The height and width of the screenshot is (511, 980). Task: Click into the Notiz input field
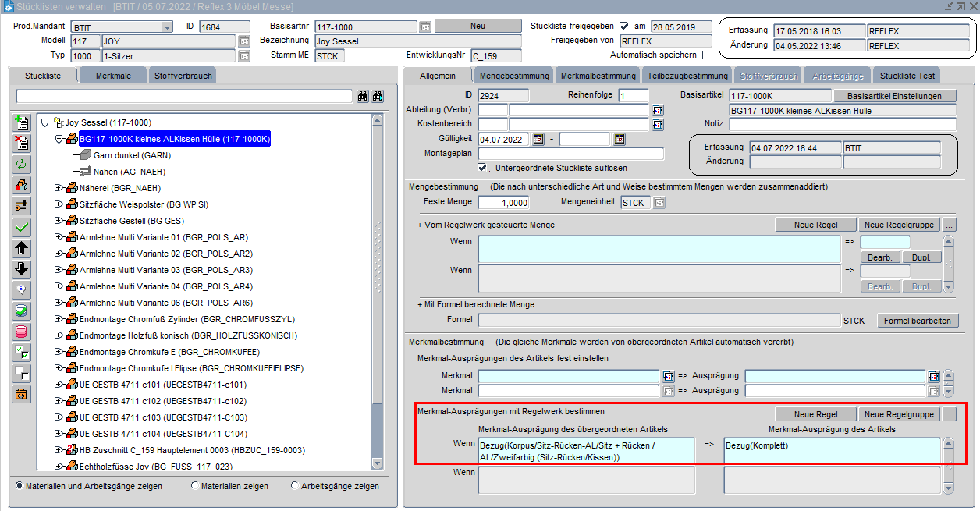point(842,125)
